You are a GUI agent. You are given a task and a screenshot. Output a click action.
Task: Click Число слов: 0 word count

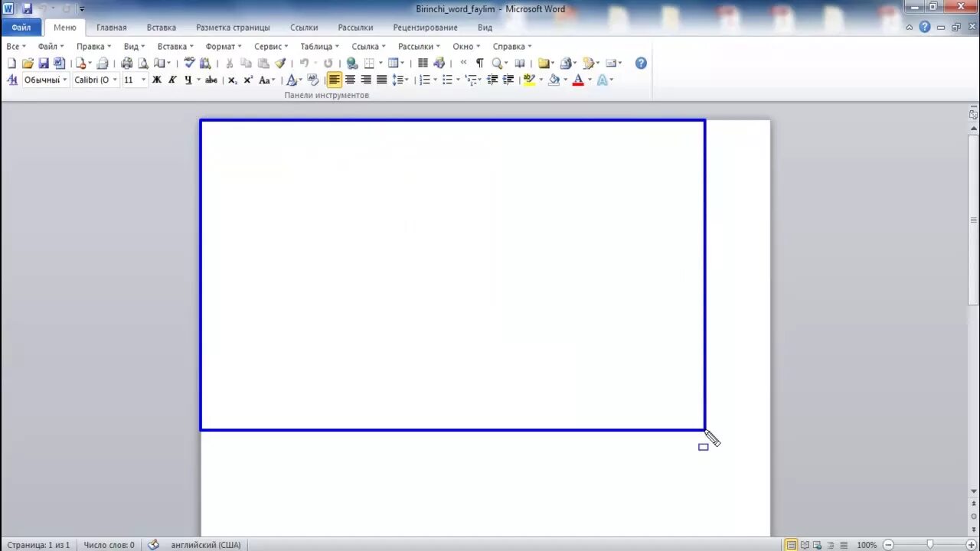point(109,545)
